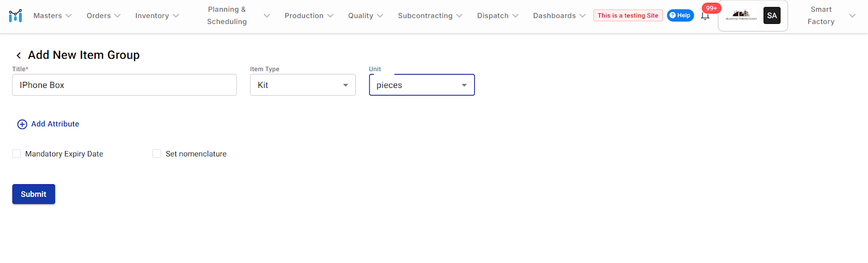
Task: Click the Title input field
Action: (124, 85)
